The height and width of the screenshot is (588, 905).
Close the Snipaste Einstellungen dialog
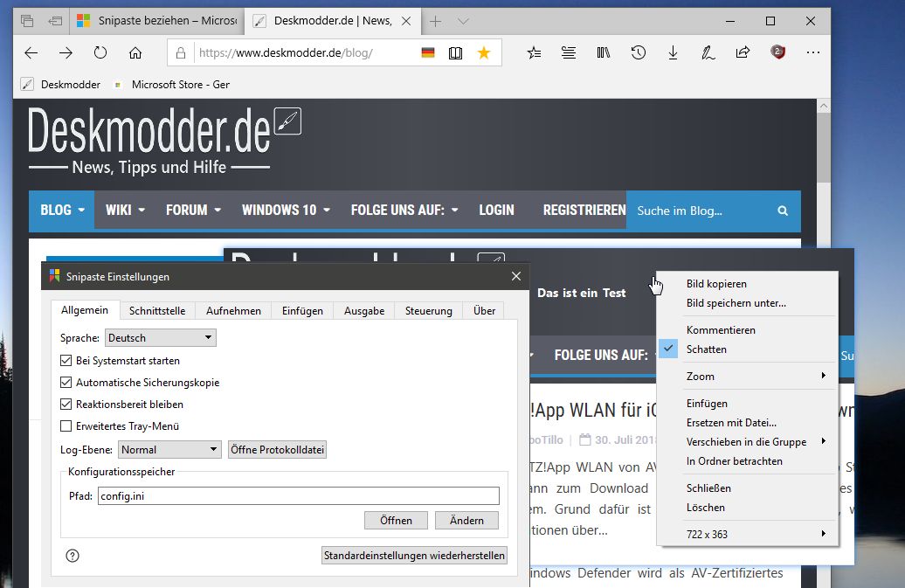pos(516,276)
